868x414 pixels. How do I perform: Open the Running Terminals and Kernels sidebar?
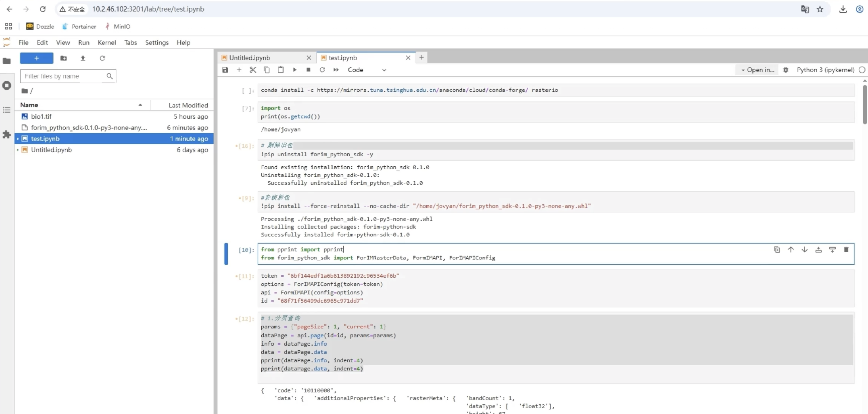point(7,86)
